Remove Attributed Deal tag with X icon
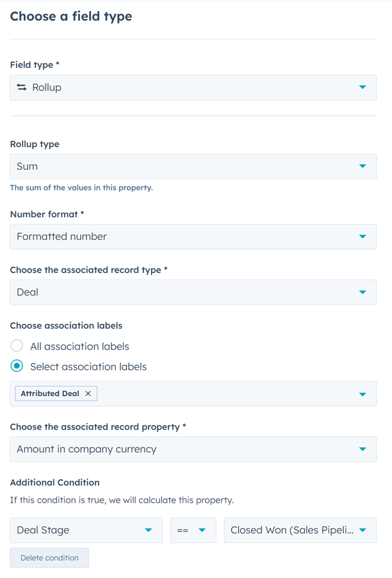This screenshot has width=392, height=578. pos(88,393)
